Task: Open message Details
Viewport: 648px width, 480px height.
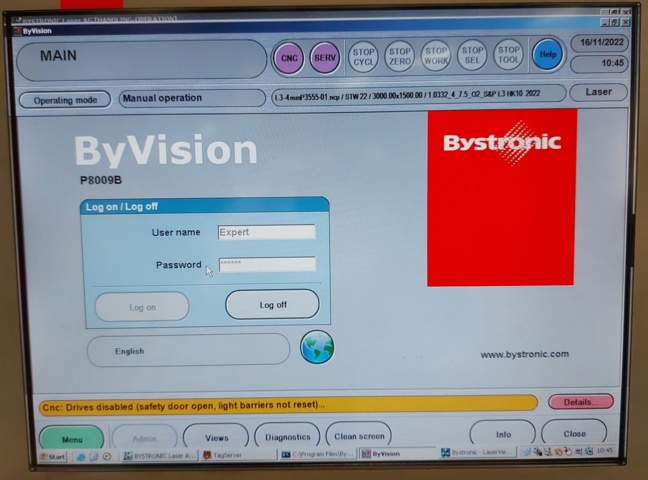Action: (x=581, y=402)
